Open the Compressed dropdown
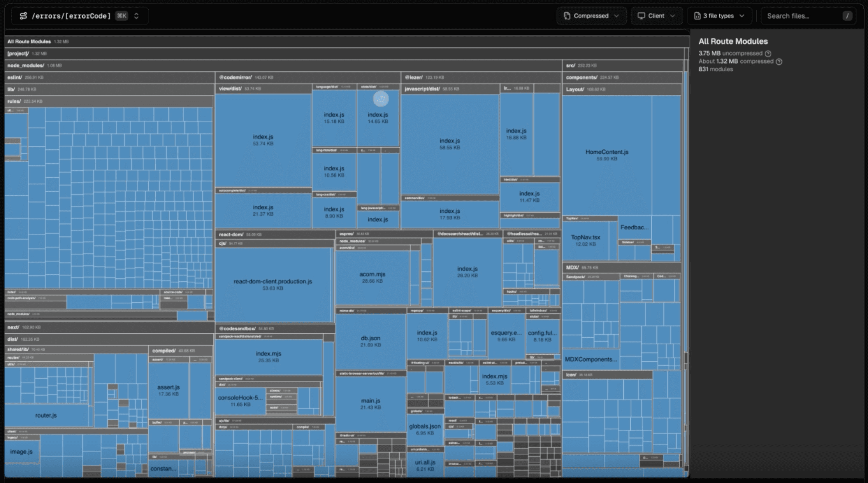The width and height of the screenshot is (868, 483). tap(591, 15)
